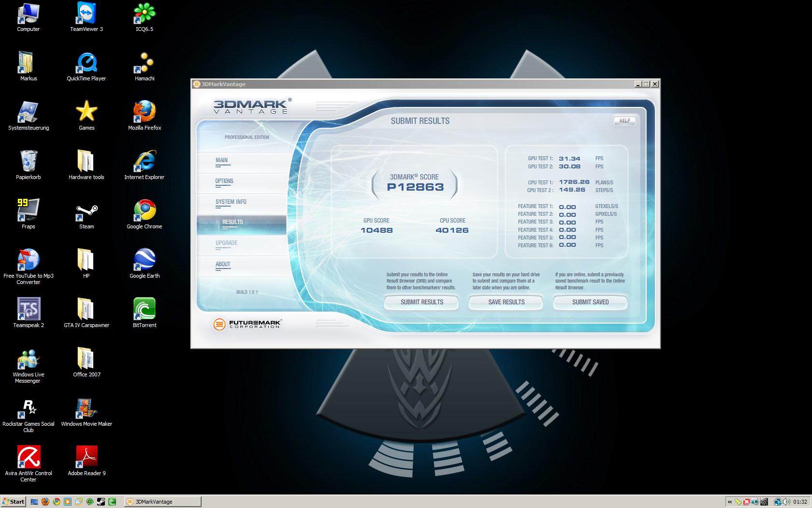Launch QuickTime Player shortcut
The image size is (812, 508).
pos(87,66)
